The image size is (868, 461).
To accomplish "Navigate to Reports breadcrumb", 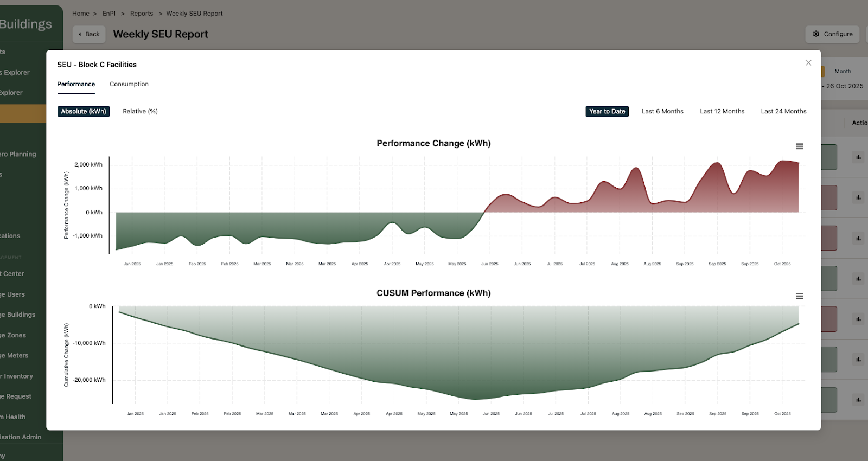I will tap(142, 14).
